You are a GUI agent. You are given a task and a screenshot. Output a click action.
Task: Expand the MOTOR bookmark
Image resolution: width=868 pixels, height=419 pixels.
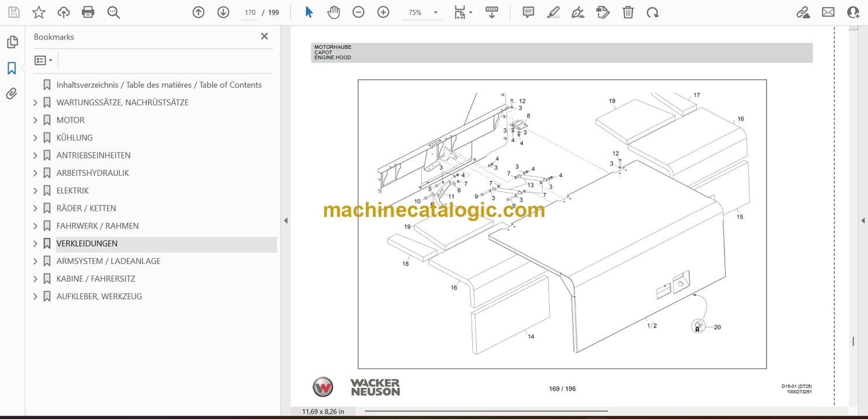(35, 120)
